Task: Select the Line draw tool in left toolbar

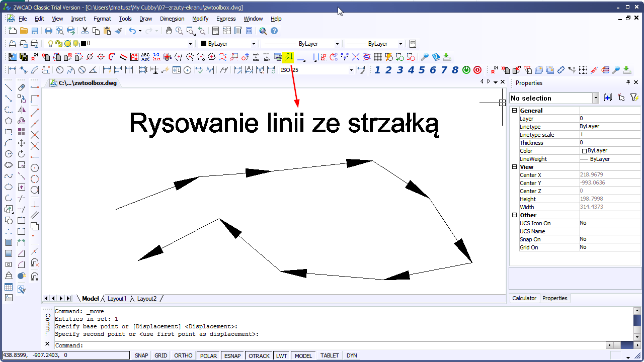Action: tap(9, 87)
